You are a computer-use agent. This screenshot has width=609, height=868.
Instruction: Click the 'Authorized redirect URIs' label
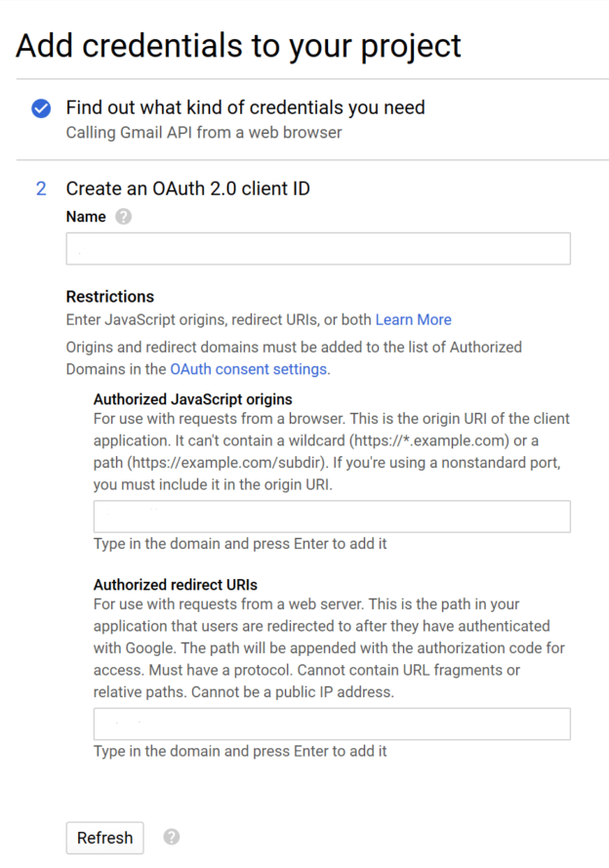(176, 585)
